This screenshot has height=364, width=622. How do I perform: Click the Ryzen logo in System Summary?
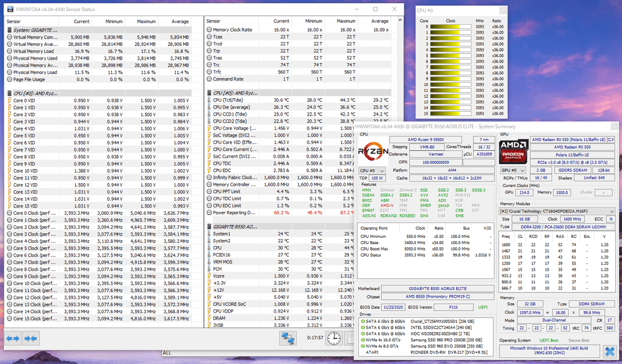373,151
